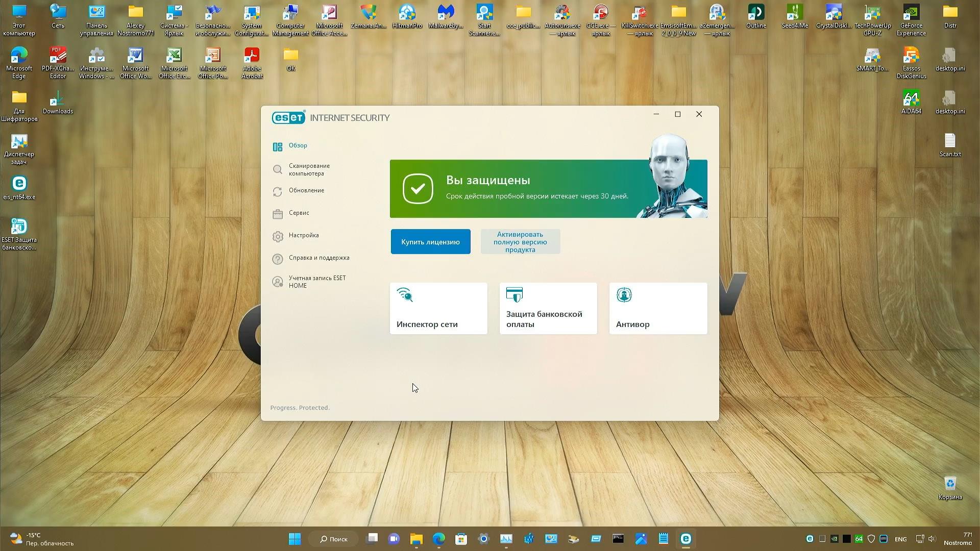Click the Activate full product version button
Screen dimensions: 980x551
click(520, 242)
